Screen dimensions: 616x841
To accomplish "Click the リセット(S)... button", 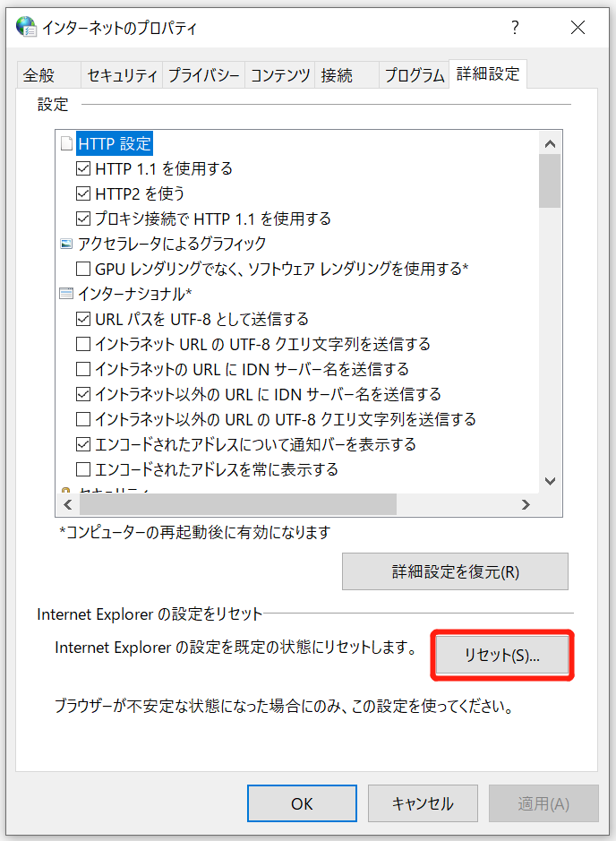I will [x=501, y=655].
